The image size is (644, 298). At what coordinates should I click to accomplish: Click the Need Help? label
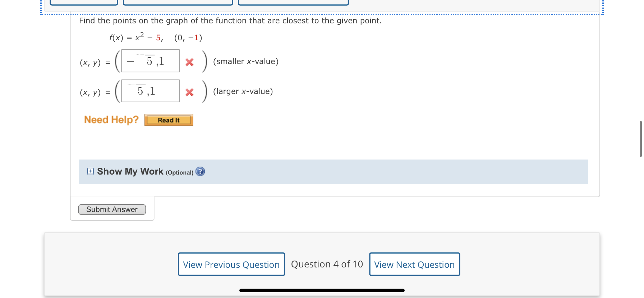click(111, 119)
